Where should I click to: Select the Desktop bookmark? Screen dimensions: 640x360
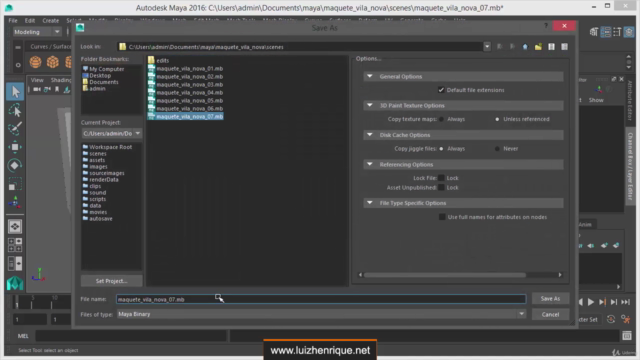click(100, 76)
